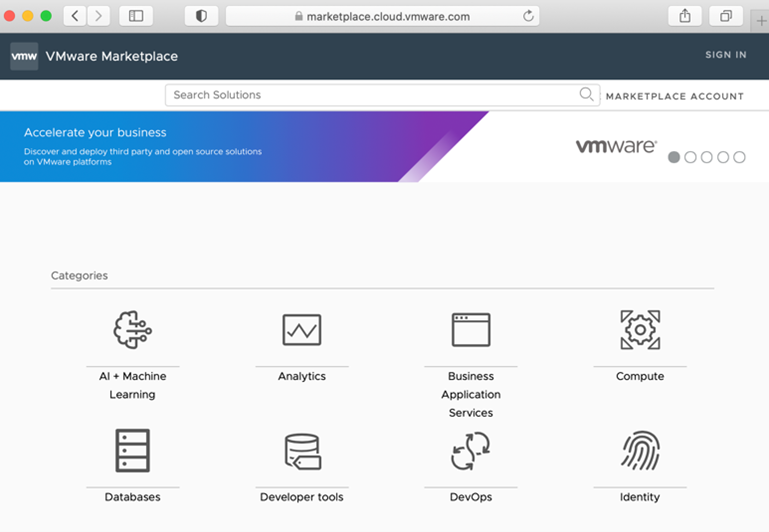Open the Business Application Services label
The width and height of the screenshot is (769, 532).
click(471, 394)
